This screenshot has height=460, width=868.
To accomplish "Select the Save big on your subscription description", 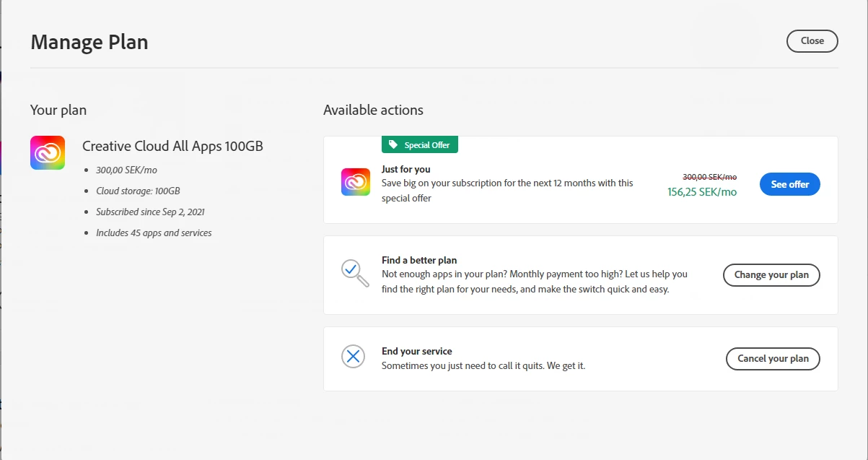I will 507,191.
